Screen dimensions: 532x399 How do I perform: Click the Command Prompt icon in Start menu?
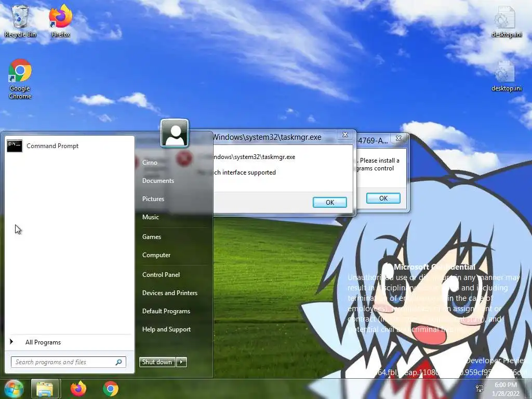15,146
